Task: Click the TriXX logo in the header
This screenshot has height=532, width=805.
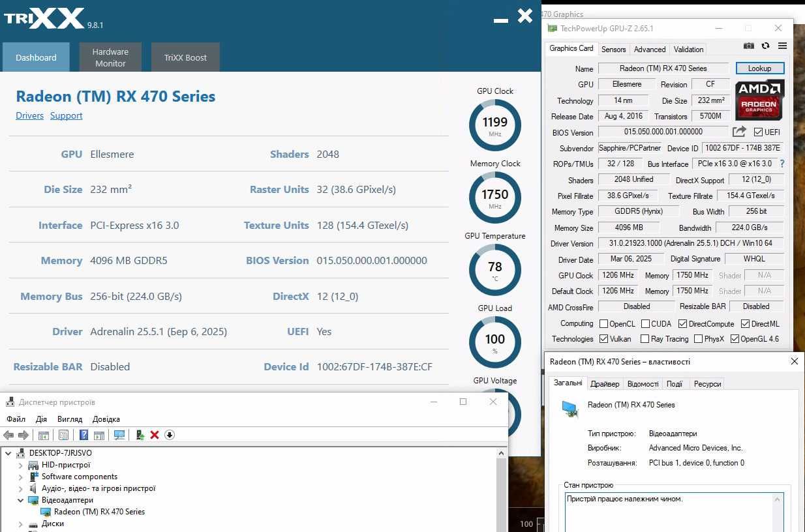Action: coord(44,18)
